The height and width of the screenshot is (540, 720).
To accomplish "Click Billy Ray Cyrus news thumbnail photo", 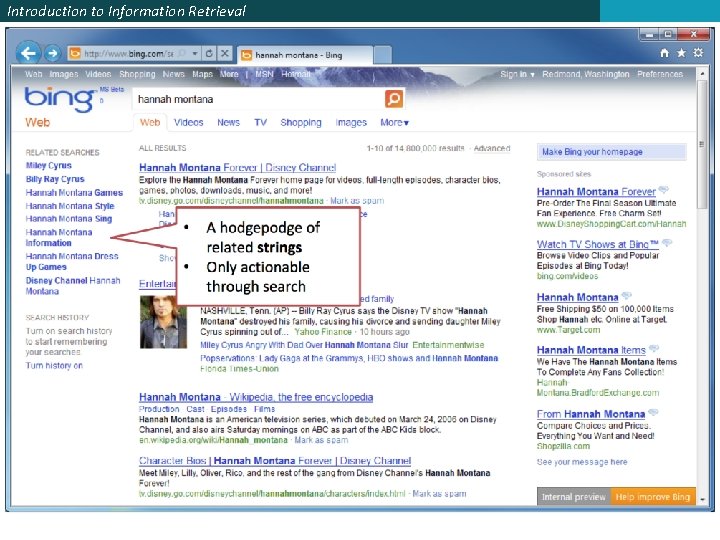I will click(x=163, y=322).
